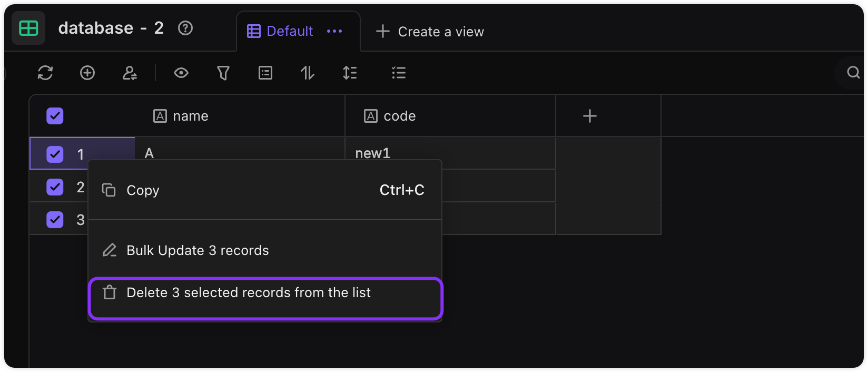Click Create a view

click(x=430, y=32)
